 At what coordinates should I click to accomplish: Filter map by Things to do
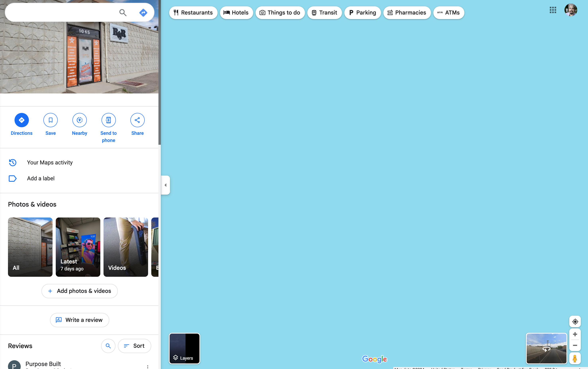click(280, 13)
